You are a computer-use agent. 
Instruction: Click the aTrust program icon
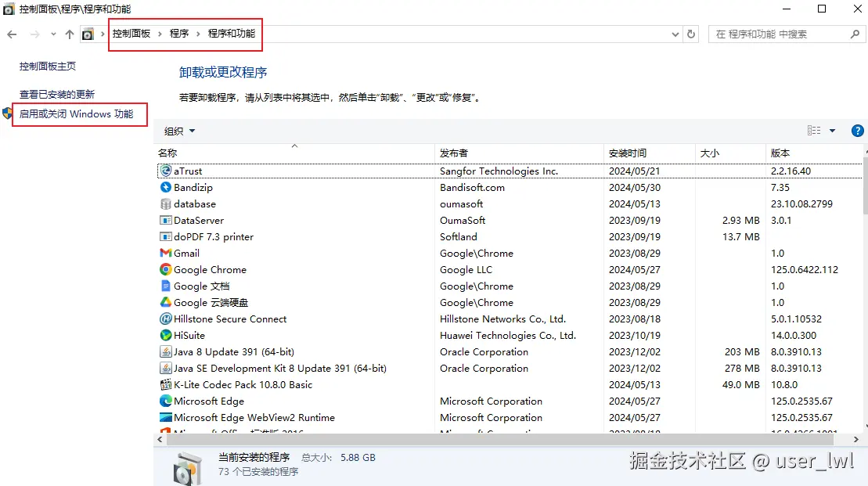pos(165,171)
